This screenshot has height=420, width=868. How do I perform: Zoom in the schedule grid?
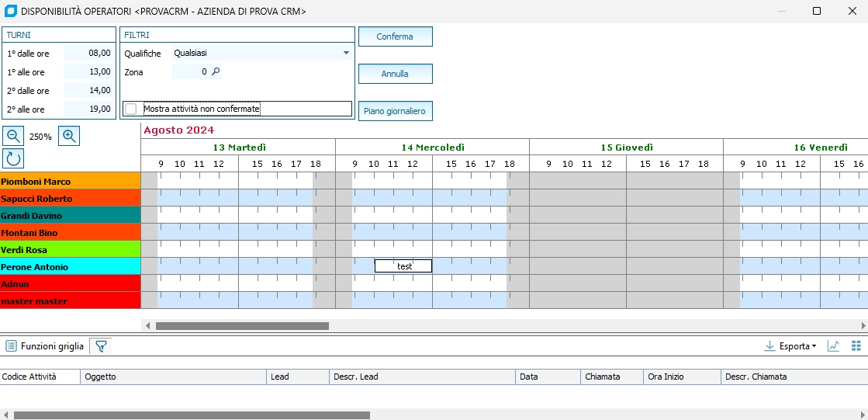tap(69, 136)
